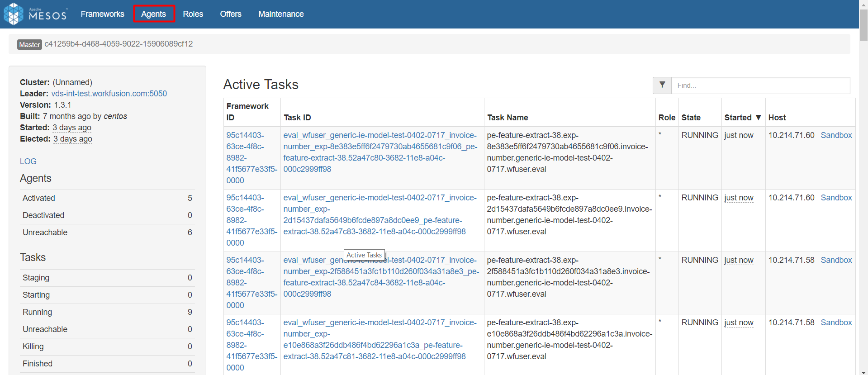
Task: Click Active Tasks heading
Action: click(261, 85)
